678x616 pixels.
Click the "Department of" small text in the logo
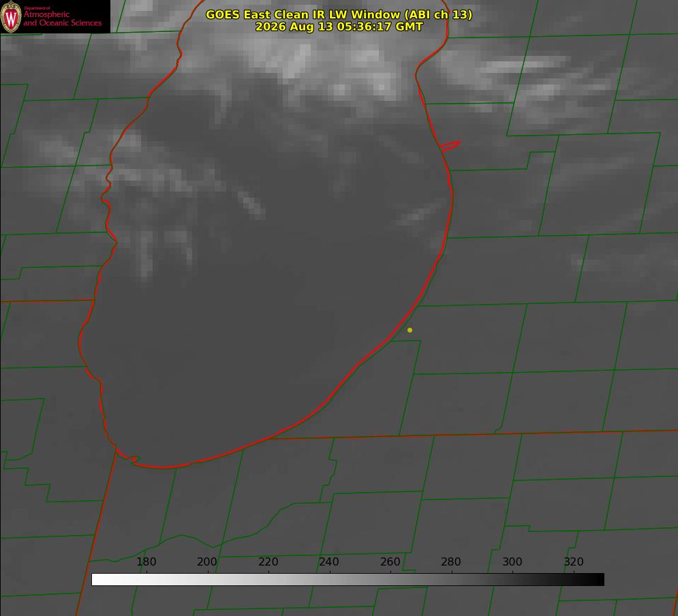click(x=37, y=8)
